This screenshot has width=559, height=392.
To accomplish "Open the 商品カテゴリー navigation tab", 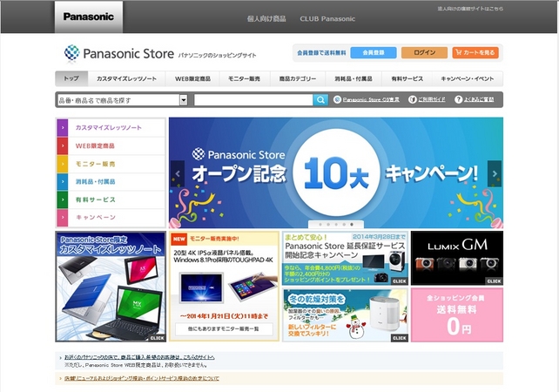I will [298, 78].
